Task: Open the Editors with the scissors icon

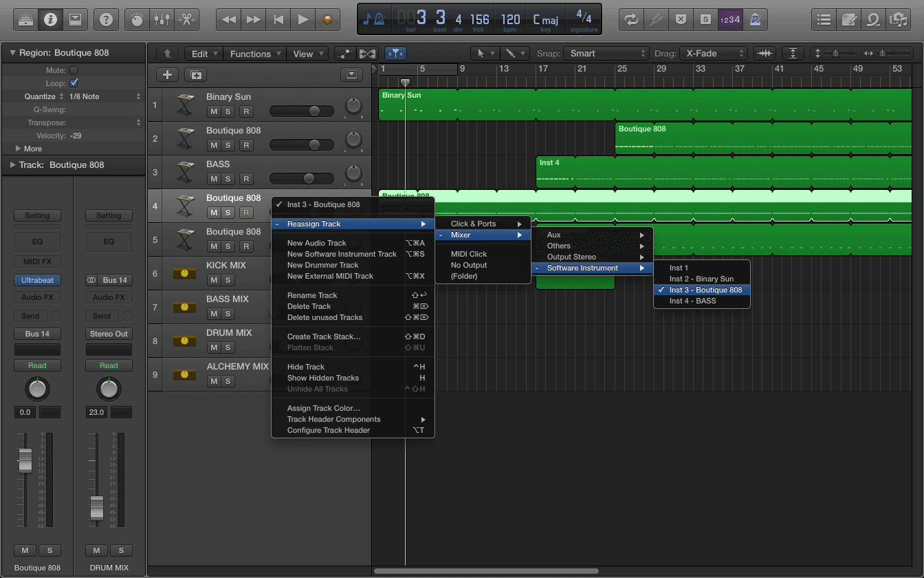Action: click(x=186, y=19)
